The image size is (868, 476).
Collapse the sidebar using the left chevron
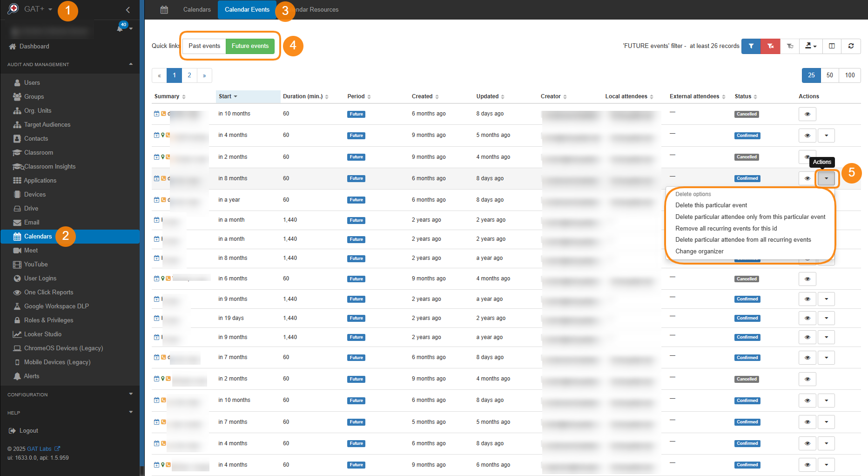click(128, 10)
